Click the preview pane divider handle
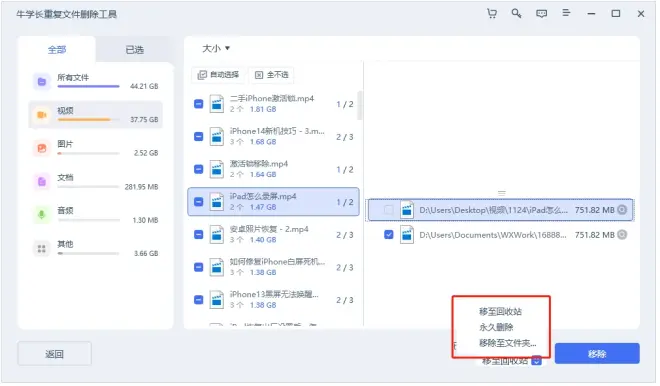Viewport: 660px width, 386px height. click(502, 193)
